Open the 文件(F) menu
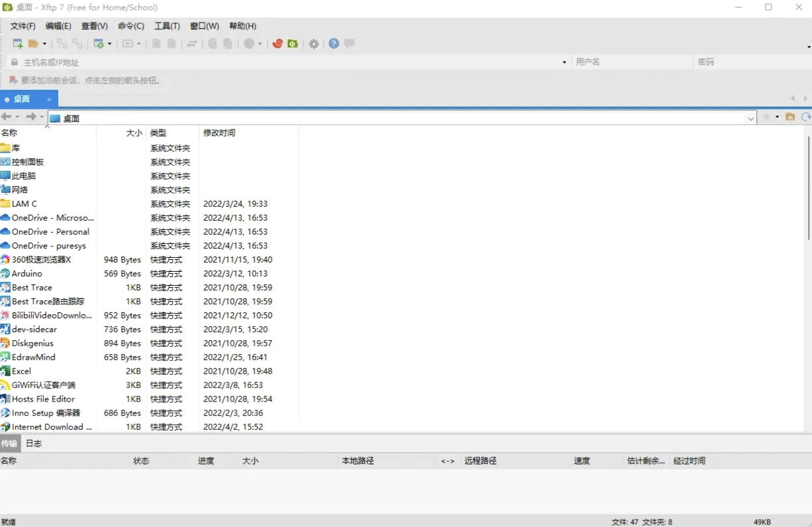Image resolution: width=812 pixels, height=527 pixels. pos(23,26)
